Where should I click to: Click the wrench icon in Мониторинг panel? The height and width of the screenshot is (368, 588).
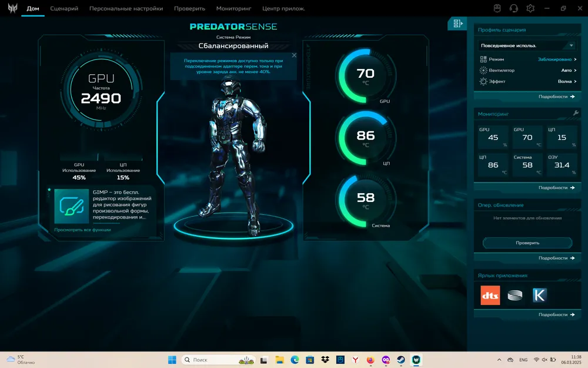[x=576, y=113]
